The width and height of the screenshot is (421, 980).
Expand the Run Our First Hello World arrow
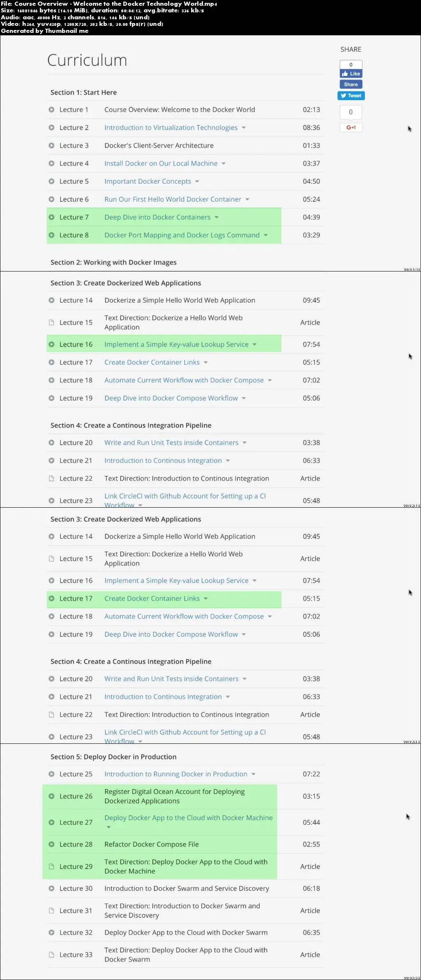tap(248, 200)
